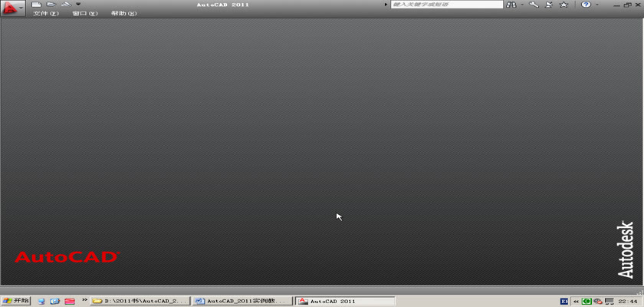Collapse the InfoCenter search arrow
The width and height of the screenshot is (644, 307).
pos(386,5)
